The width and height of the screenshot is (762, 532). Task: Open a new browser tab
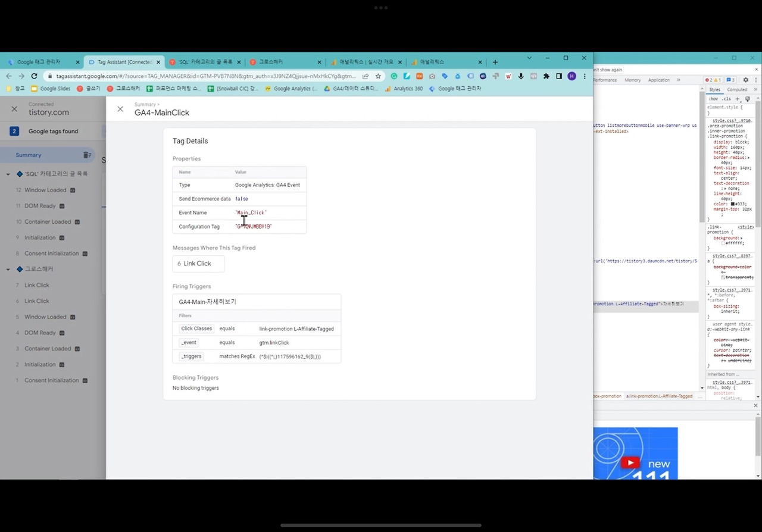(495, 62)
